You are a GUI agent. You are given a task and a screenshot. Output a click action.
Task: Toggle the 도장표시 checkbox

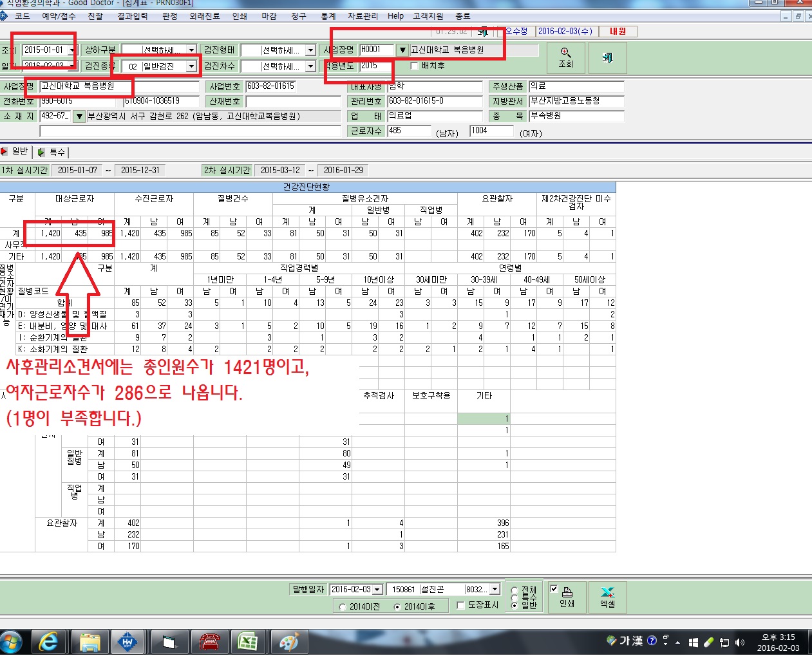pyautogui.click(x=460, y=605)
